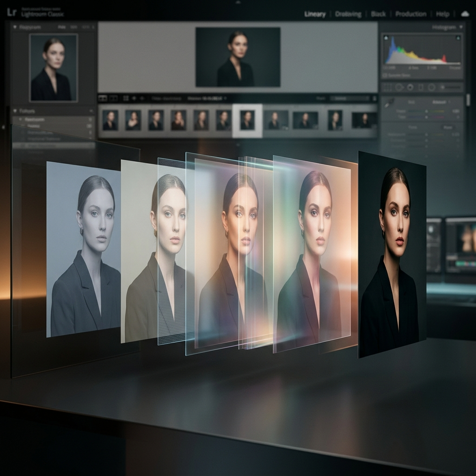This screenshot has height=476, width=476.
Task: Select the Radial Filter tool
Action: click(x=431, y=87)
